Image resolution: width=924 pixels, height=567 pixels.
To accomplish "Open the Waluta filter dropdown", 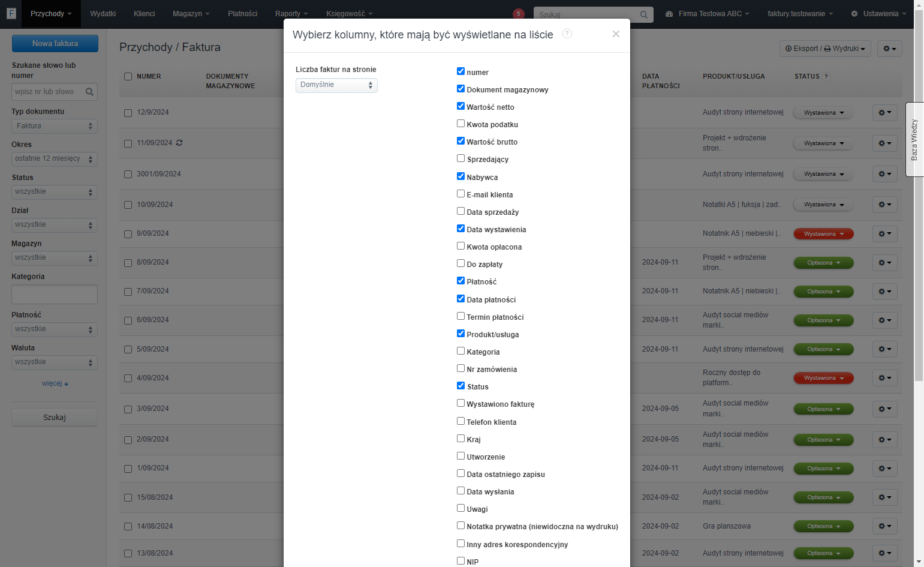I will (x=55, y=362).
